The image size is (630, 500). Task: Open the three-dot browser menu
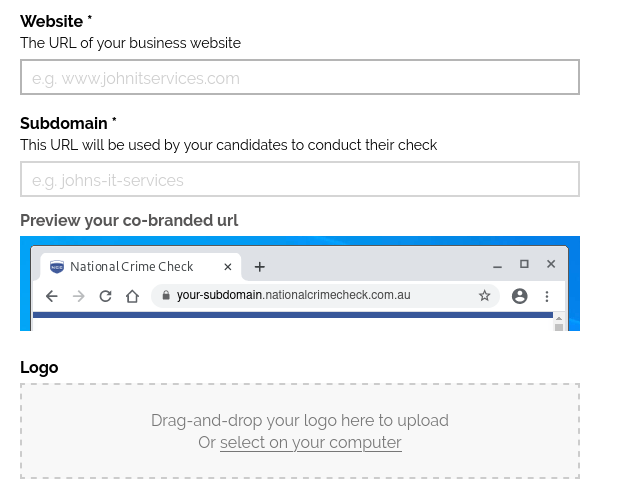(547, 296)
